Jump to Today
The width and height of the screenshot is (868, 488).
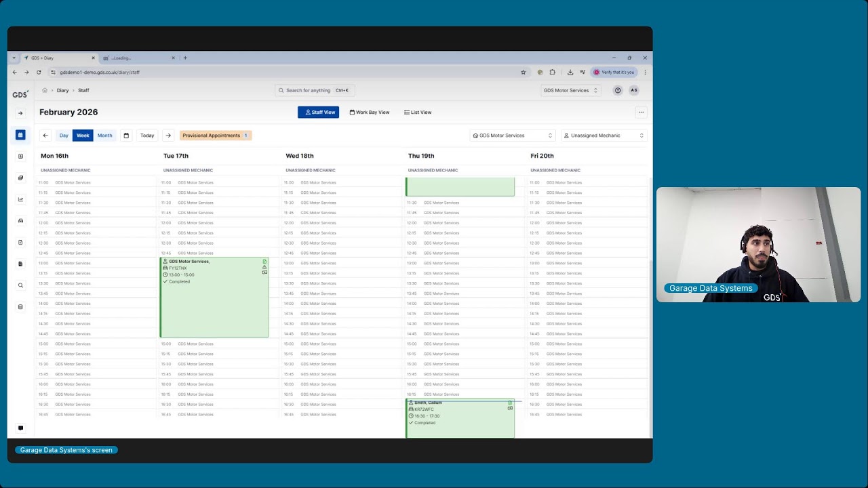147,136
